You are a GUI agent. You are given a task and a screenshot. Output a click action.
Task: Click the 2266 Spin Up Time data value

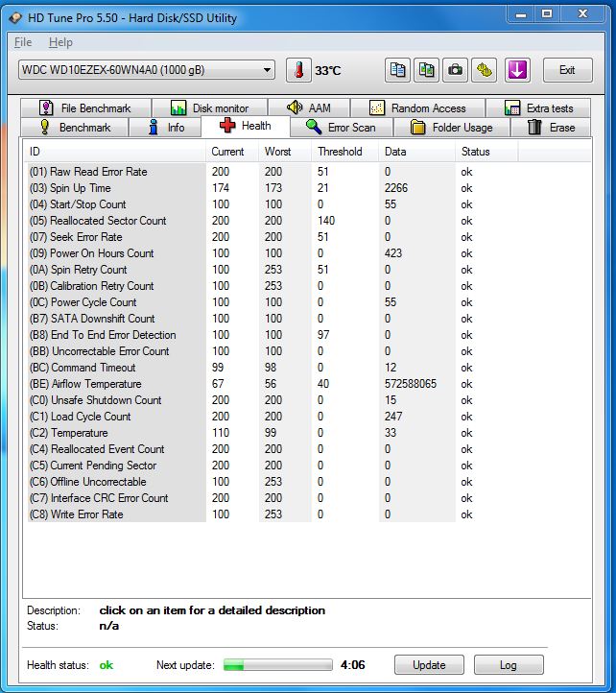396,188
